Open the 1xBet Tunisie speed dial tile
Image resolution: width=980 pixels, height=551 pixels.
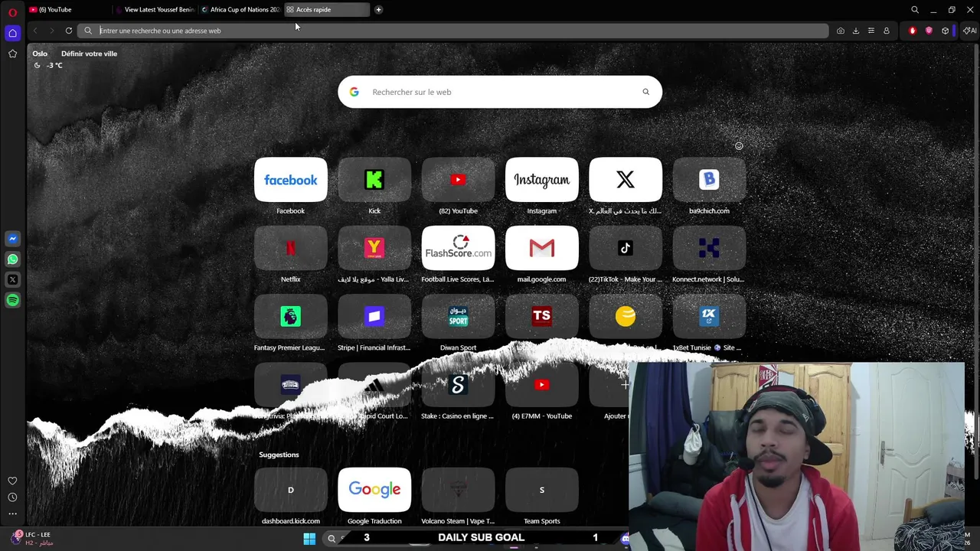pos(709,316)
